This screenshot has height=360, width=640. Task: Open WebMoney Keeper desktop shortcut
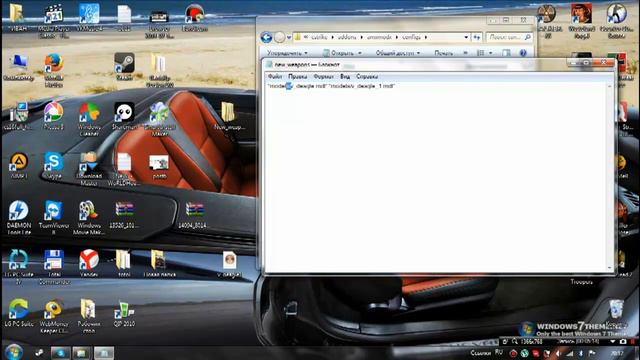[x=53, y=316]
